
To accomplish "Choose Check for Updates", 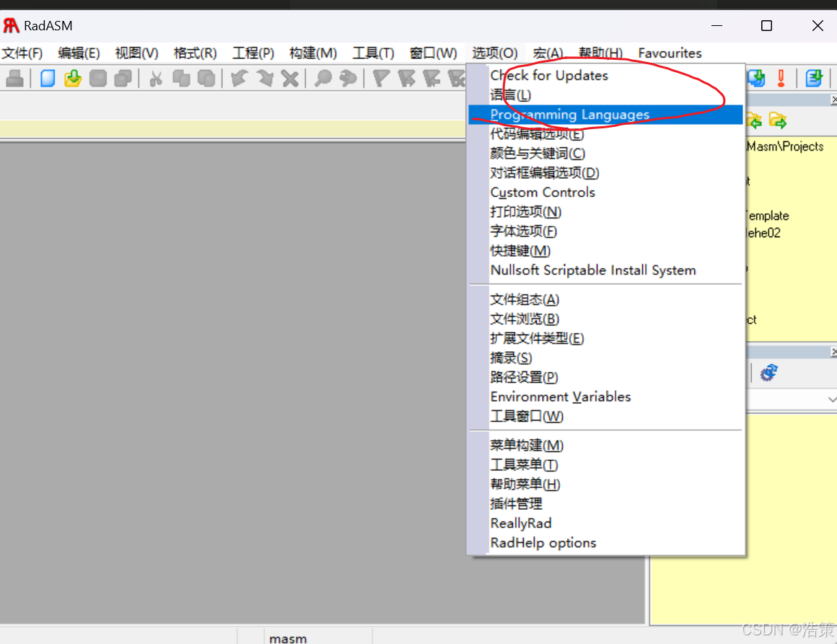I will tap(605, 75).
